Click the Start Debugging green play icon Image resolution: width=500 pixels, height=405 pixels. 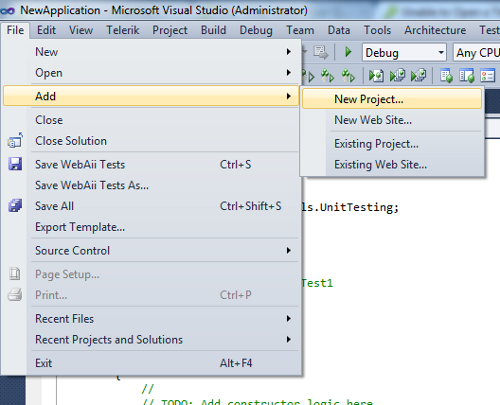tap(348, 52)
